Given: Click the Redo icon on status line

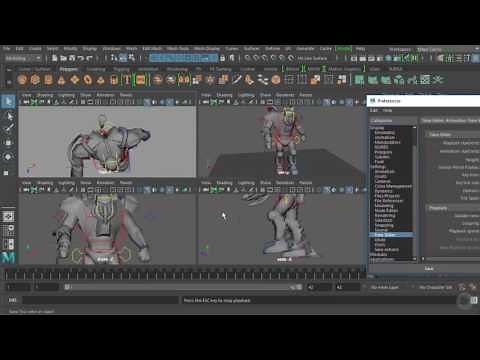Looking at the screenshot, I should click(x=89, y=58).
